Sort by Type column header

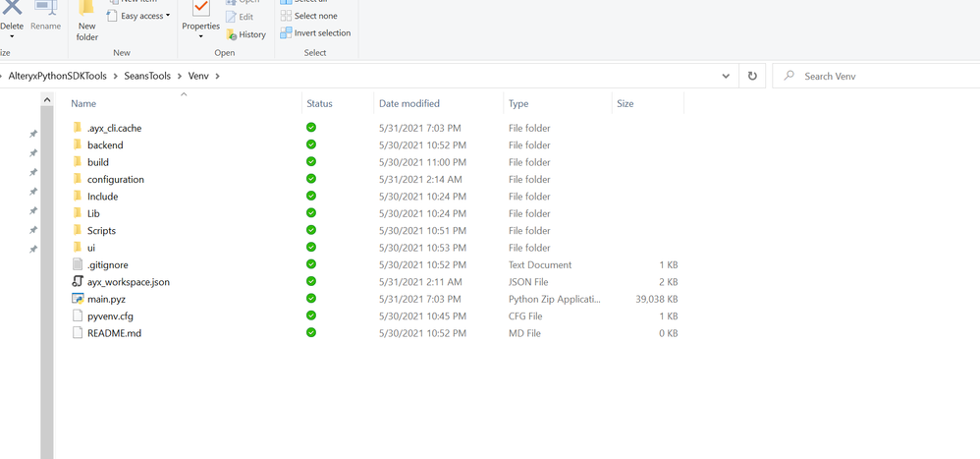(x=518, y=104)
